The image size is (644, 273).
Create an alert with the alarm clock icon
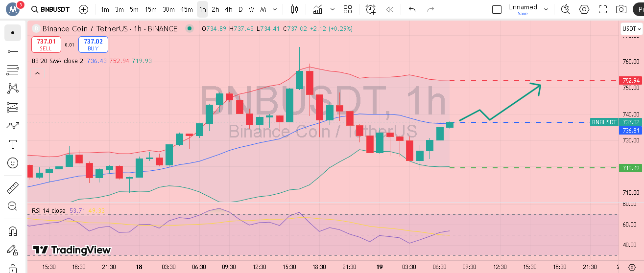pyautogui.click(x=371, y=9)
